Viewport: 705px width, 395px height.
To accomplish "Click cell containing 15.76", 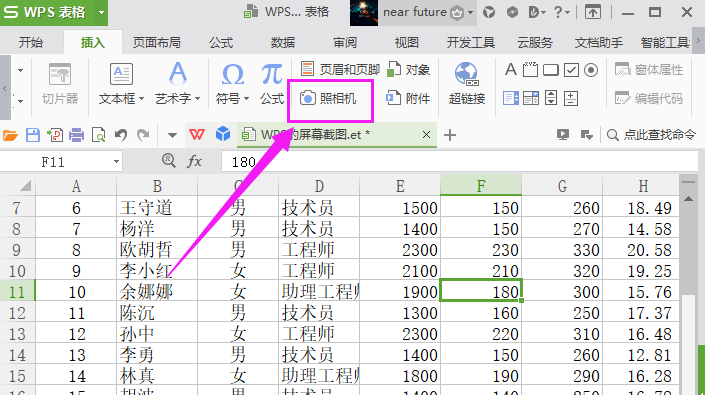I will coord(641,292).
